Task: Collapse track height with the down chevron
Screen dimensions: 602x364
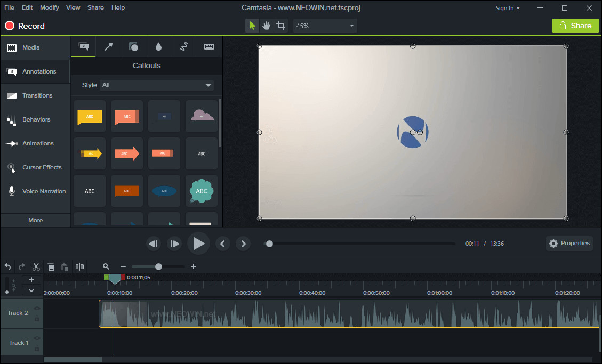Action: [31, 290]
